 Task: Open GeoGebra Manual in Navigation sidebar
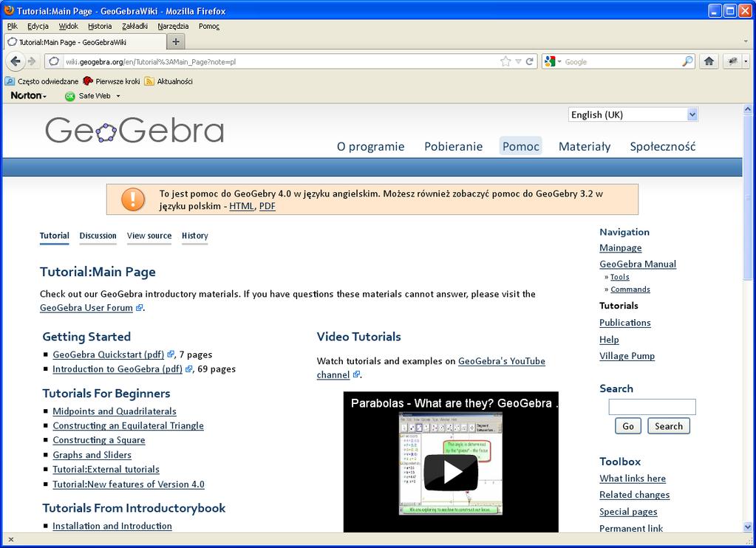(638, 264)
